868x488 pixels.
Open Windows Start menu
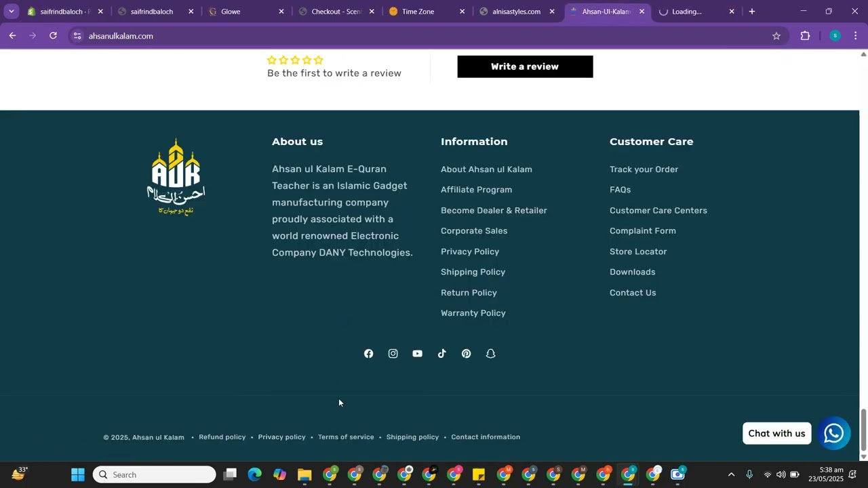coord(78,474)
